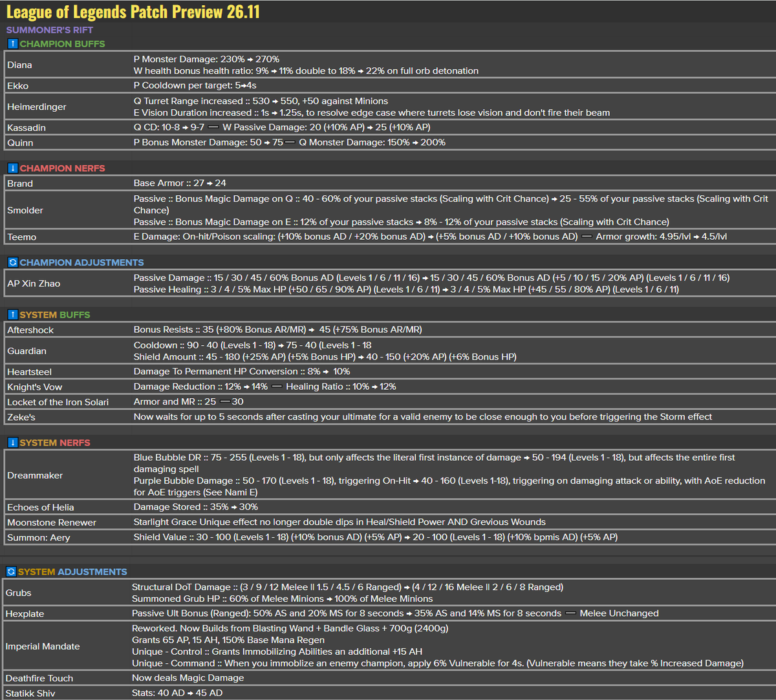Viewport: 776px width, 700px height.
Task: Click Moonstone Renewer's Starlight Grace description
Action: click(339, 522)
